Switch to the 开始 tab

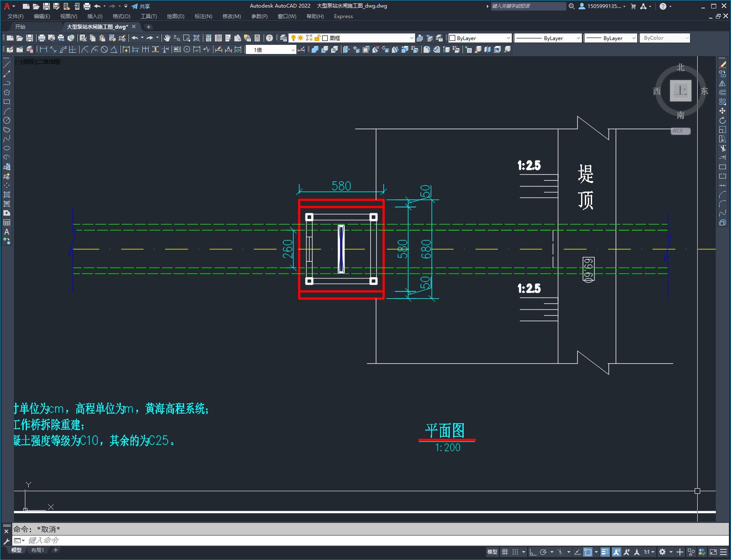(20, 27)
